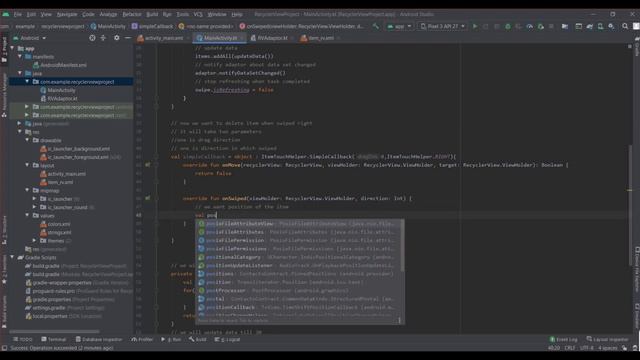Open the Refactor menu

(132, 14)
